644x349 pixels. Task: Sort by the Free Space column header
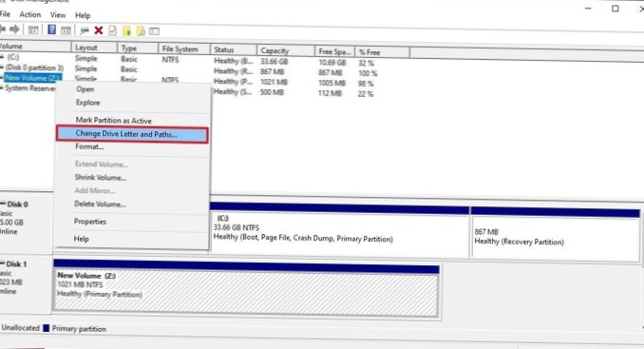(334, 51)
